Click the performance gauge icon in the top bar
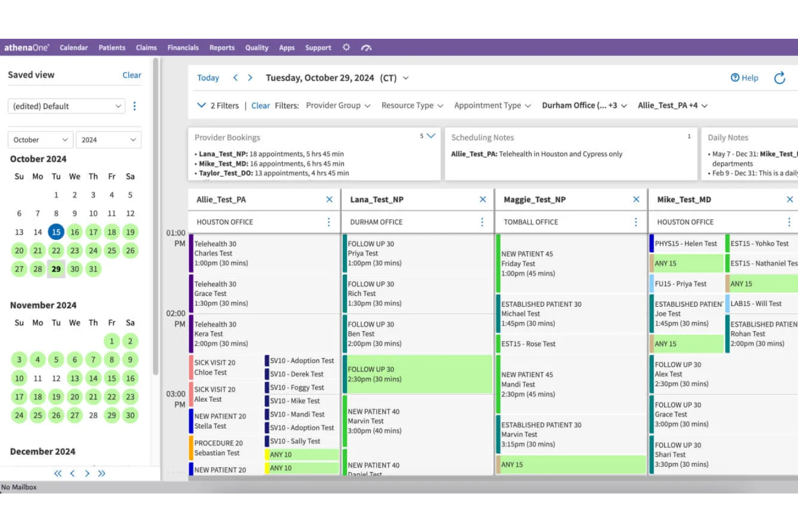 tap(367, 47)
